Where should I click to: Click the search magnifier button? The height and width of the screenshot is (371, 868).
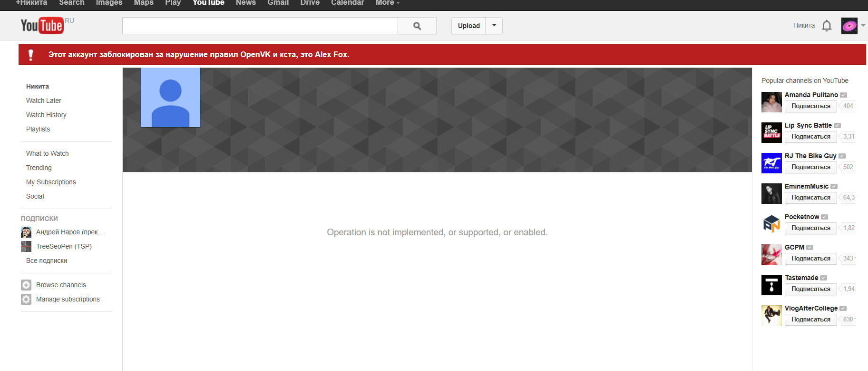417,26
